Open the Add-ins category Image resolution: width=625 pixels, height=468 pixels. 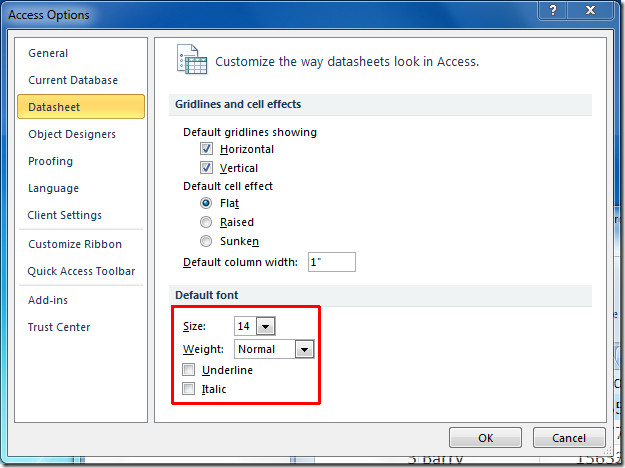point(81,300)
